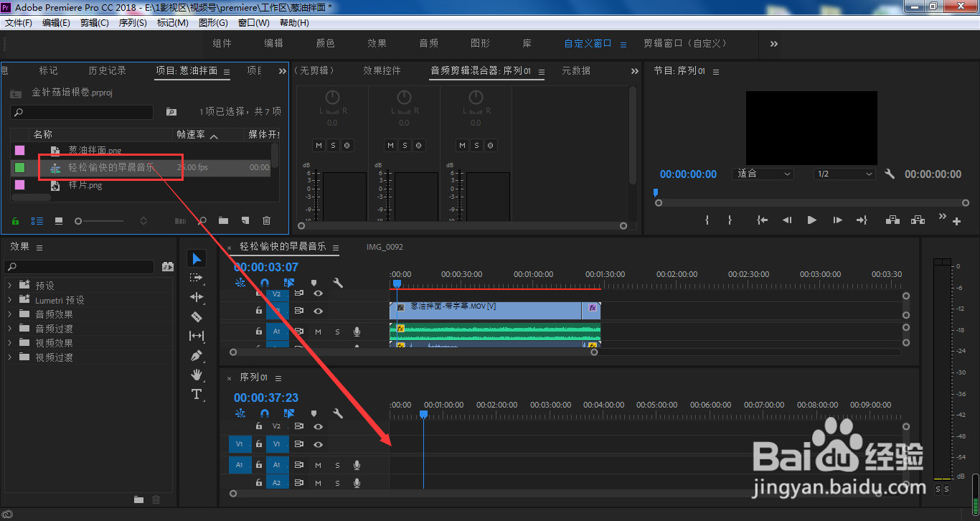Step back one frame in Program monitor

(x=787, y=220)
